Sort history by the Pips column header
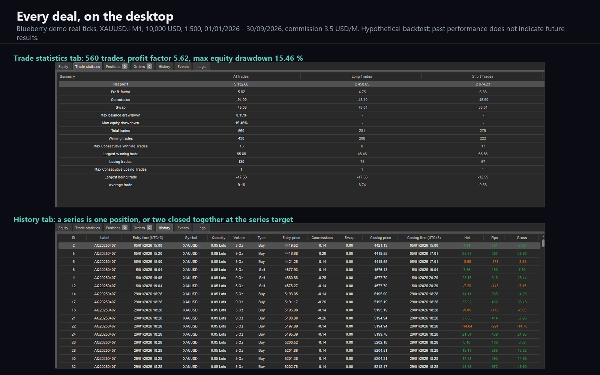Image resolution: width=600 pixels, height=375 pixels. (x=494, y=238)
